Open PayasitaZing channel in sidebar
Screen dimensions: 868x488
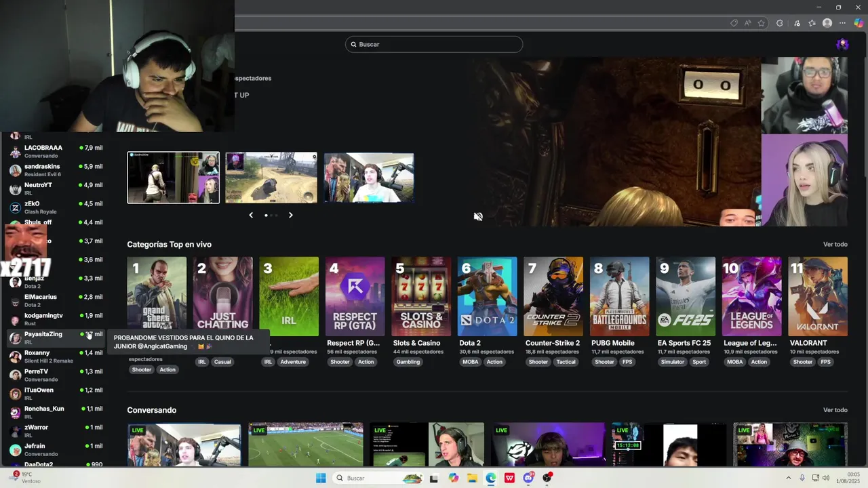pyautogui.click(x=56, y=338)
